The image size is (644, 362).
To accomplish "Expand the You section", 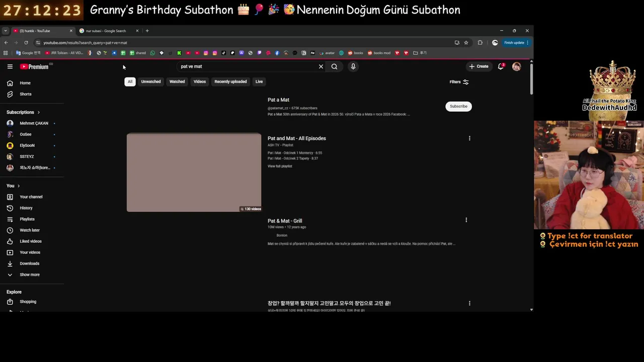I will 13,186.
